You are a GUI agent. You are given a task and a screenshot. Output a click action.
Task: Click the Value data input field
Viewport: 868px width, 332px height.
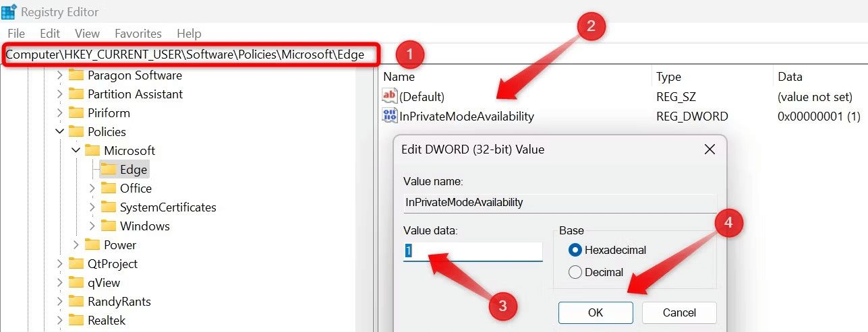[472, 251]
